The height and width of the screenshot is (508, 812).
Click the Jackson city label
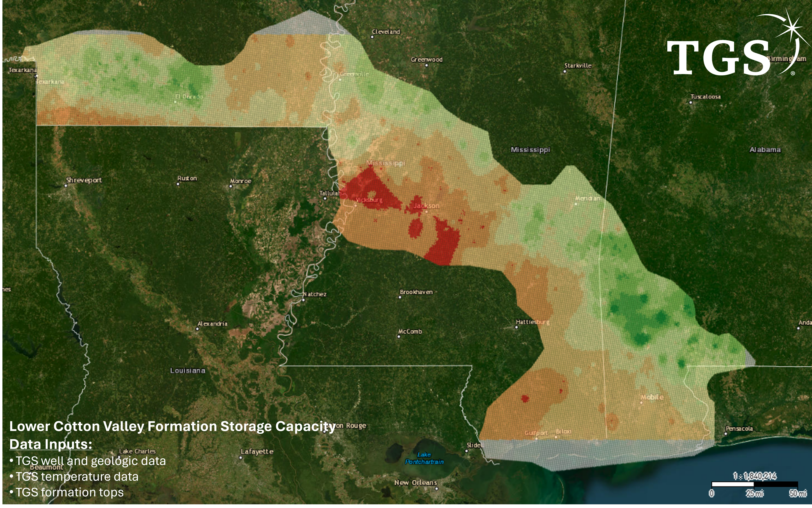(x=426, y=206)
